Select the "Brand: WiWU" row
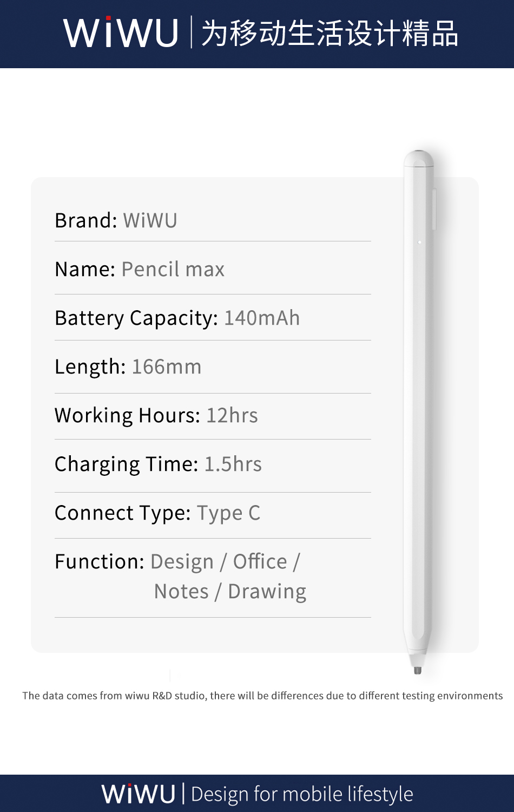514x812 pixels. (x=116, y=221)
